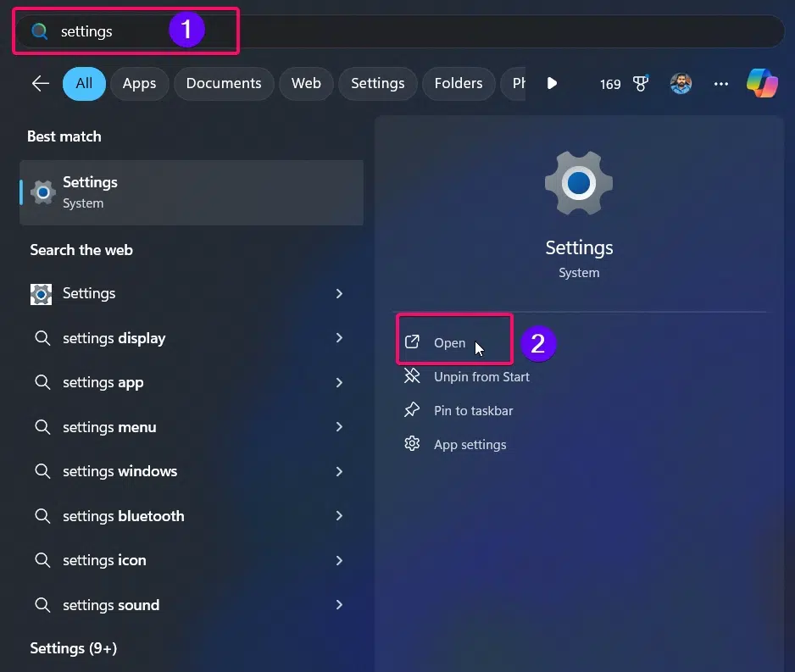Select 'settings icon' suggestion
Screen dimensions: 795x672
pyautogui.click(x=192, y=560)
